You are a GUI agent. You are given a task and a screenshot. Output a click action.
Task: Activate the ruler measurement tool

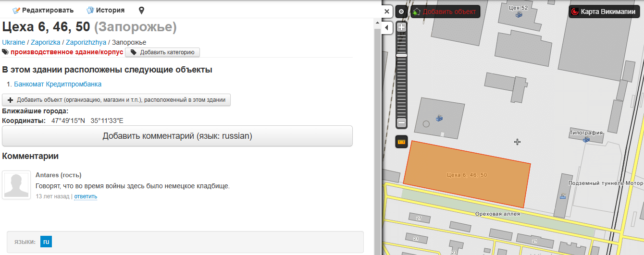pos(402,142)
